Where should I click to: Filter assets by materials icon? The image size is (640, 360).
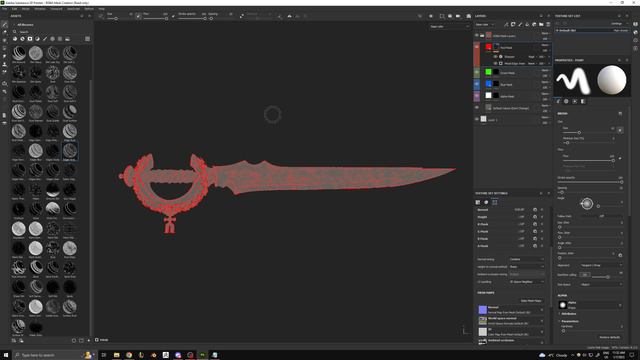click(15, 39)
